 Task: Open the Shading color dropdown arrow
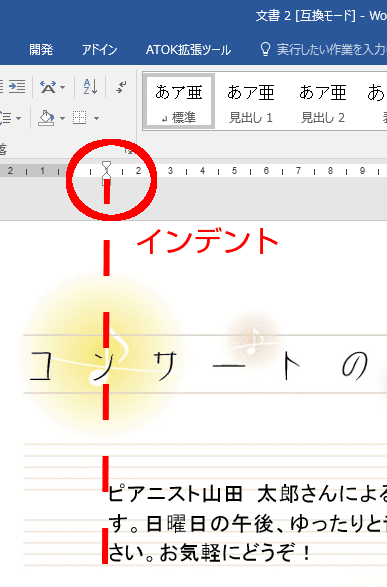[x=63, y=119]
